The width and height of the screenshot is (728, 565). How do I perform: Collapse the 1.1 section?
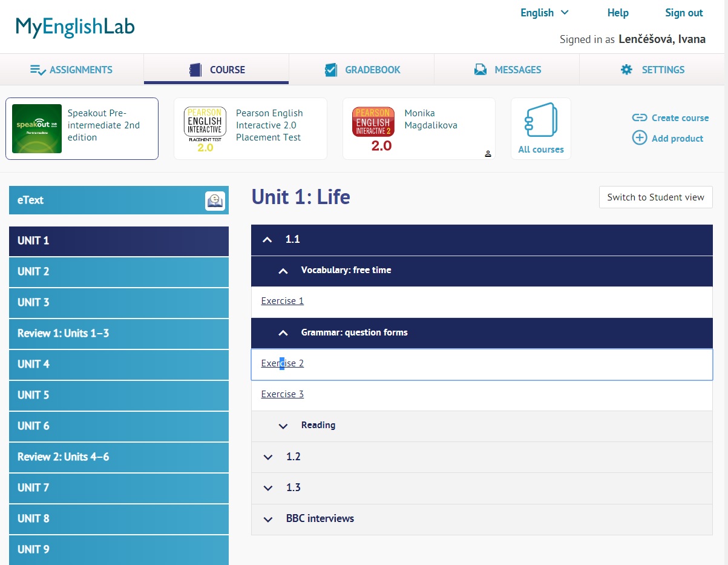[267, 240]
